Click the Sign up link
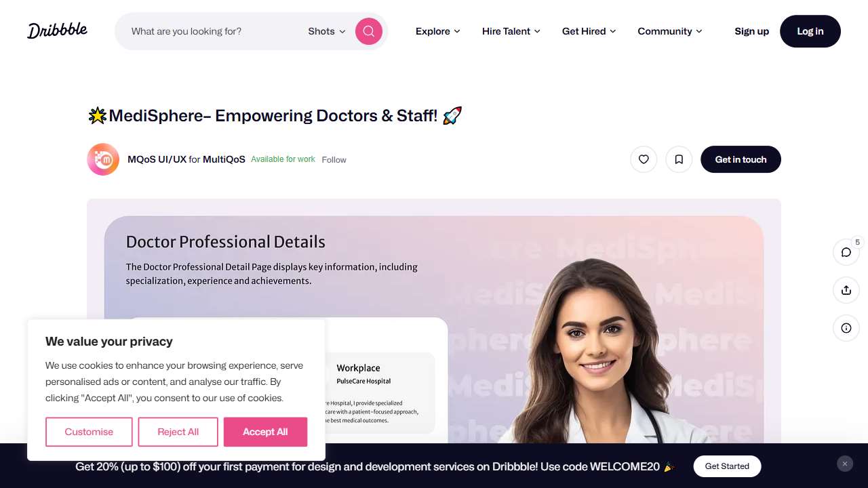Screen dimensions: 868x488 [x=751, y=31]
